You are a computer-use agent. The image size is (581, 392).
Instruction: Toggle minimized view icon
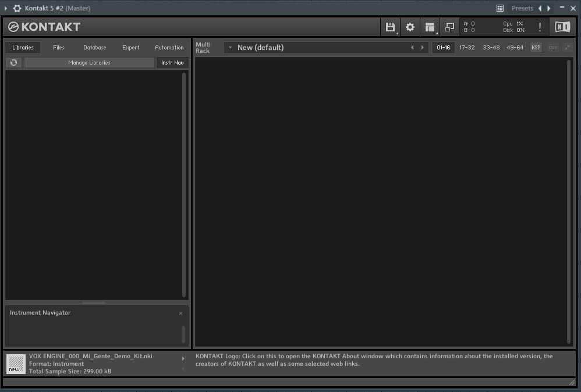tap(449, 27)
